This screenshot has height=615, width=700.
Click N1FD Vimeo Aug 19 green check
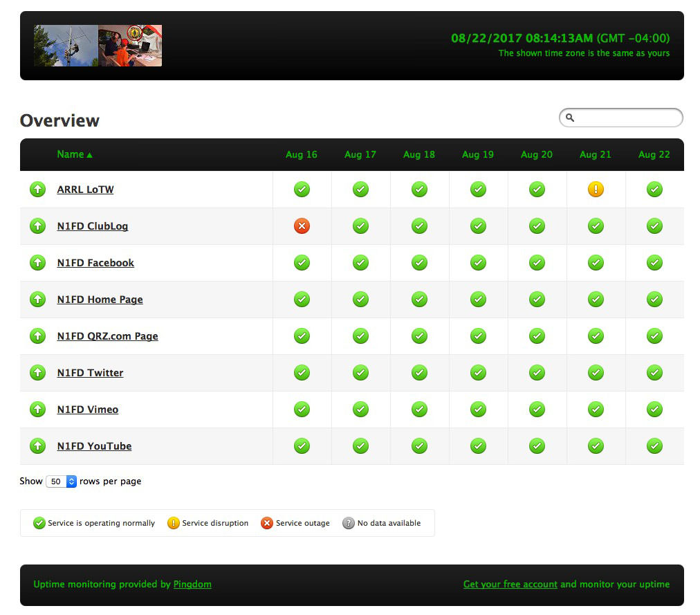coord(478,409)
